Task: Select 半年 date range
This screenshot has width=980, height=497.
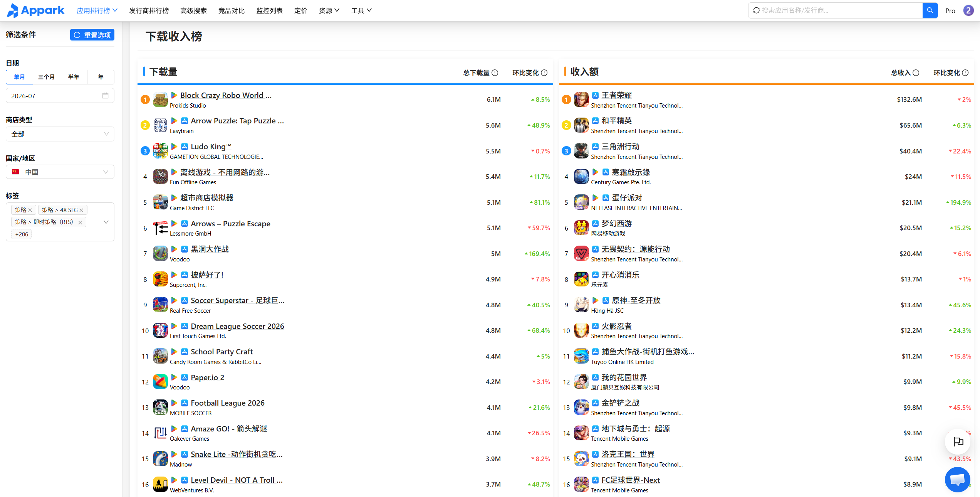Action: pyautogui.click(x=74, y=77)
